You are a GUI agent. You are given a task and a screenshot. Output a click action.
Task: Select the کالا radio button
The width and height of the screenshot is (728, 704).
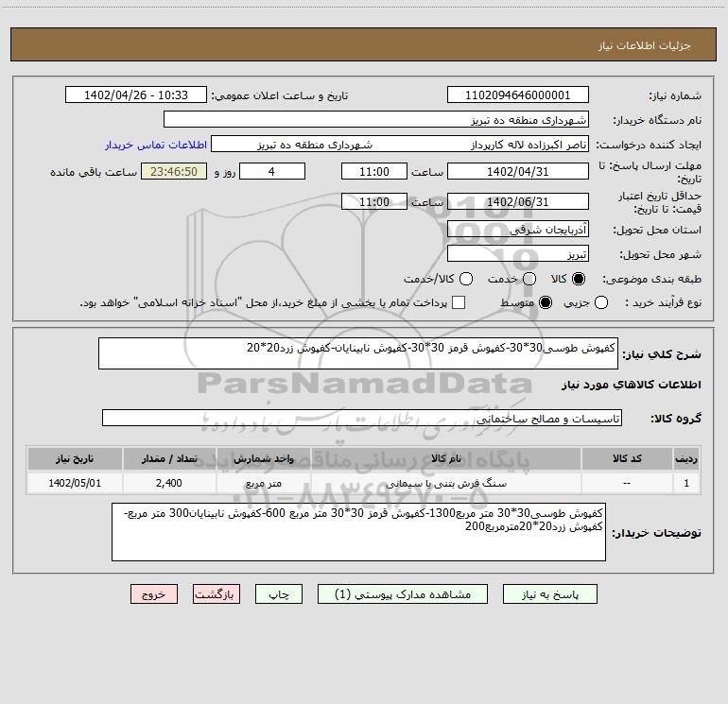click(579, 279)
